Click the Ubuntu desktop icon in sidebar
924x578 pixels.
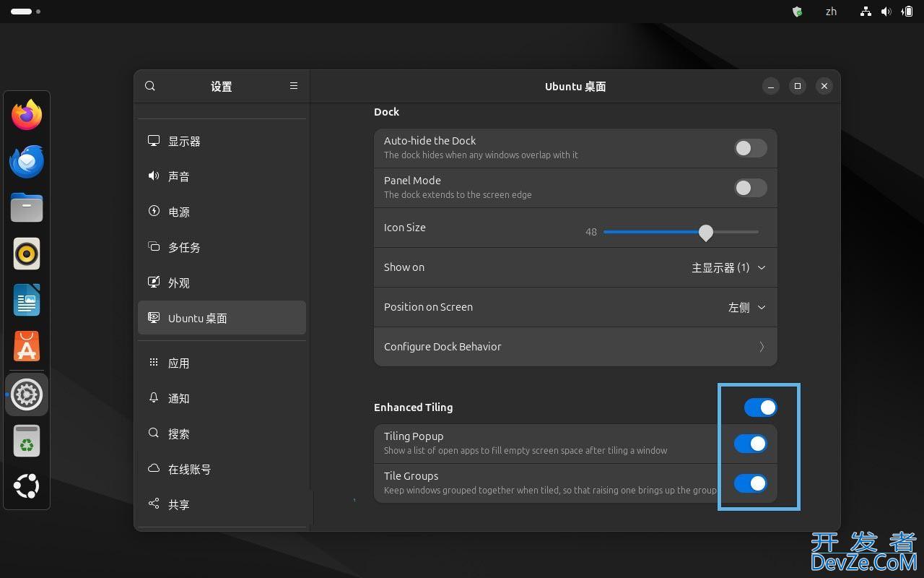coord(154,317)
